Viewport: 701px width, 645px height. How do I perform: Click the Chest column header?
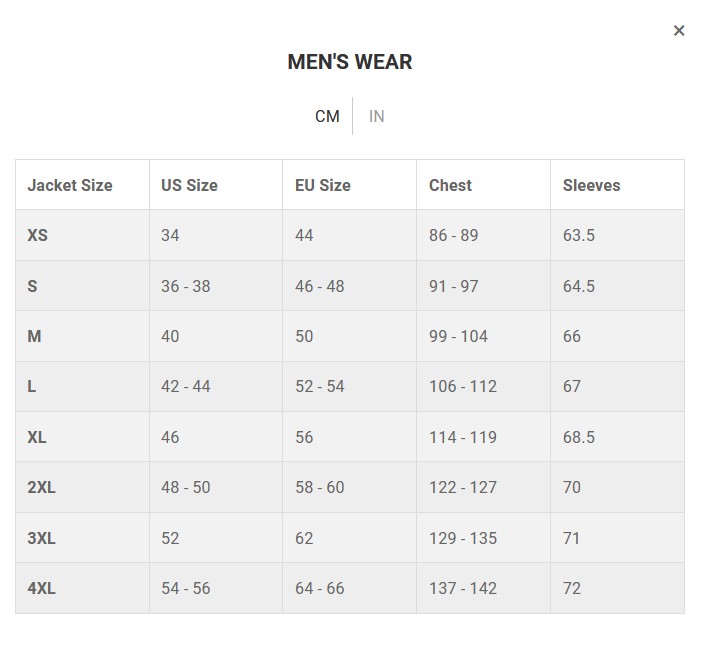(x=450, y=185)
